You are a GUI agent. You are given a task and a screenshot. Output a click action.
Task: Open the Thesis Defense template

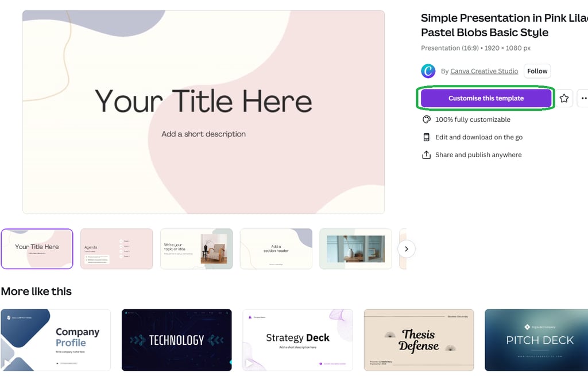(419, 340)
